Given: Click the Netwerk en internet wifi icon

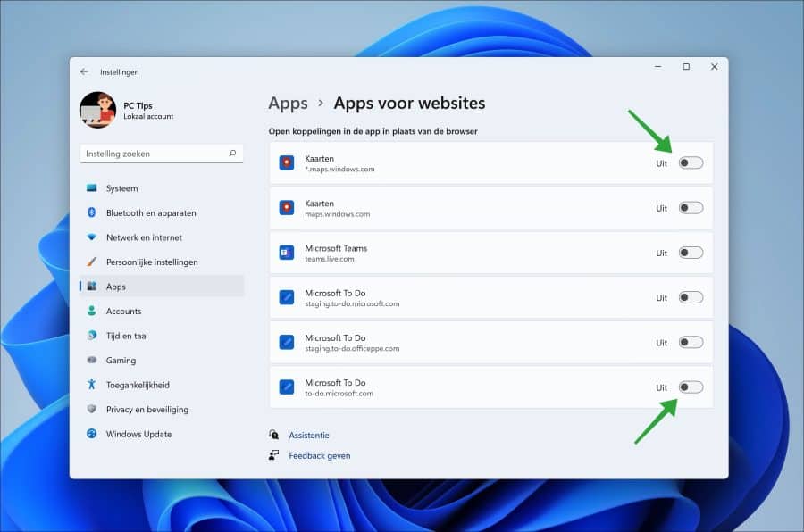Looking at the screenshot, I should point(92,237).
